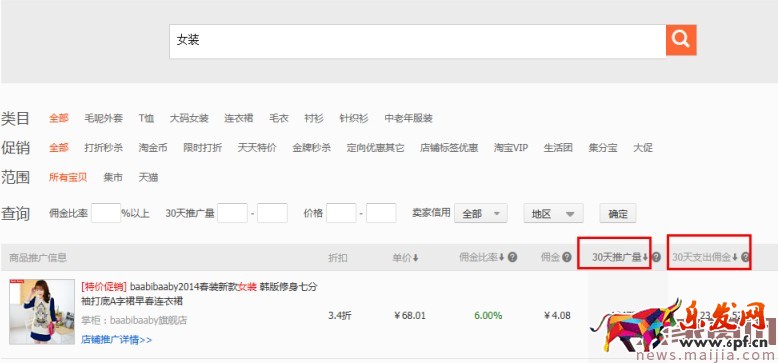Select 针织衫 category
Image resolution: width=778 pixels, height=363 pixels.
click(x=354, y=118)
